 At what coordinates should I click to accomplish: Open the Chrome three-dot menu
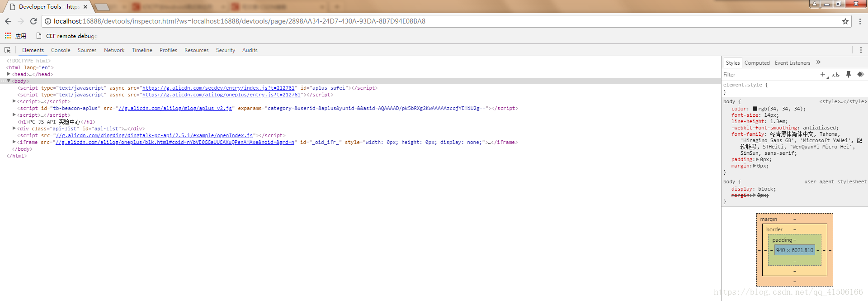860,21
